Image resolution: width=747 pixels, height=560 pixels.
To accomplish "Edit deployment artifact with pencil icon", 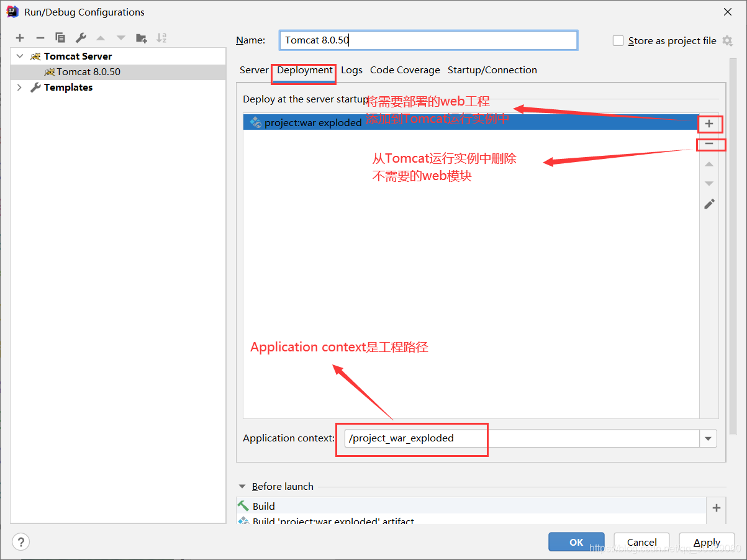I will 709,204.
